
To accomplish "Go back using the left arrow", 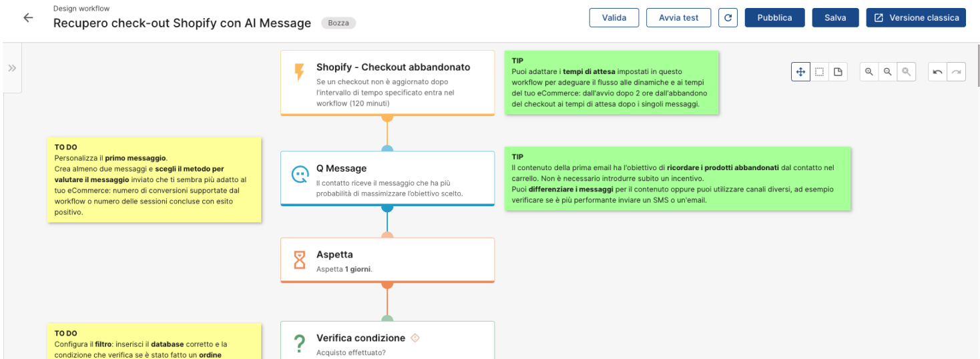I will pyautogui.click(x=28, y=18).
